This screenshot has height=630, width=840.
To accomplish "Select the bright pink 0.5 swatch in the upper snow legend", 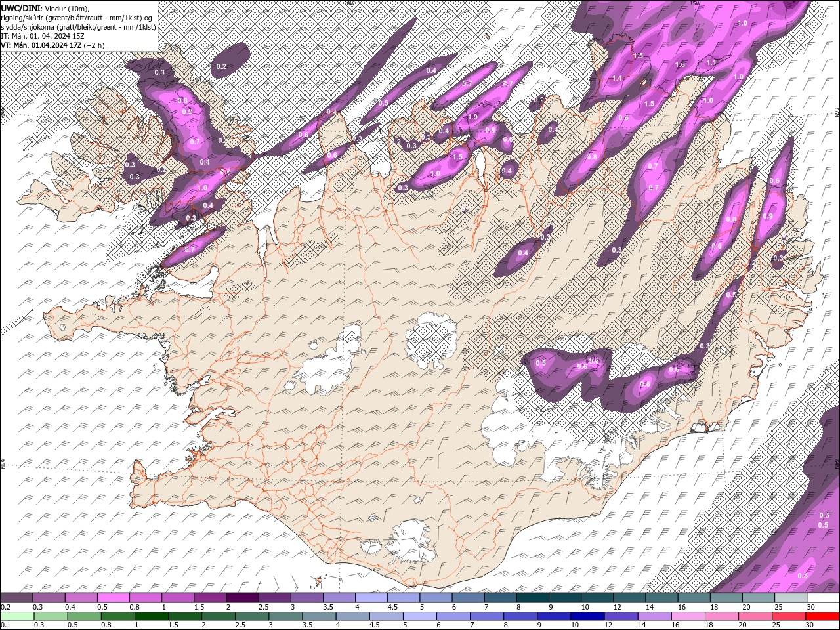I will click(x=114, y=598).
